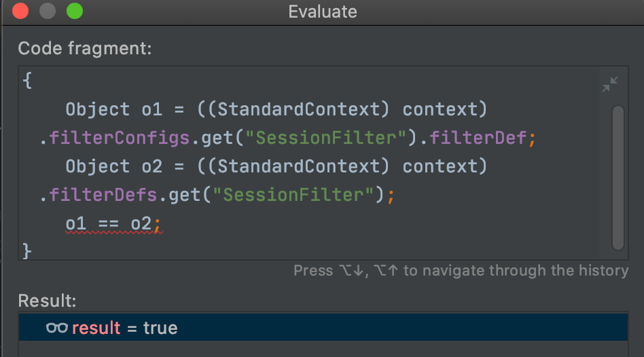The image size is (644, 357).
Task: Click the glasses icon beside result
Action: tap(56, 328)
